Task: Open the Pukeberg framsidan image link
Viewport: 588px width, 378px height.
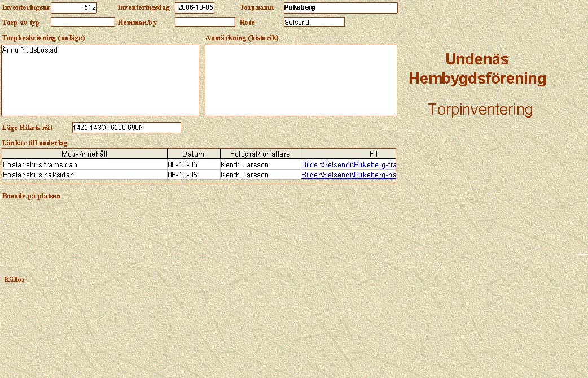Action: [348, 164]
